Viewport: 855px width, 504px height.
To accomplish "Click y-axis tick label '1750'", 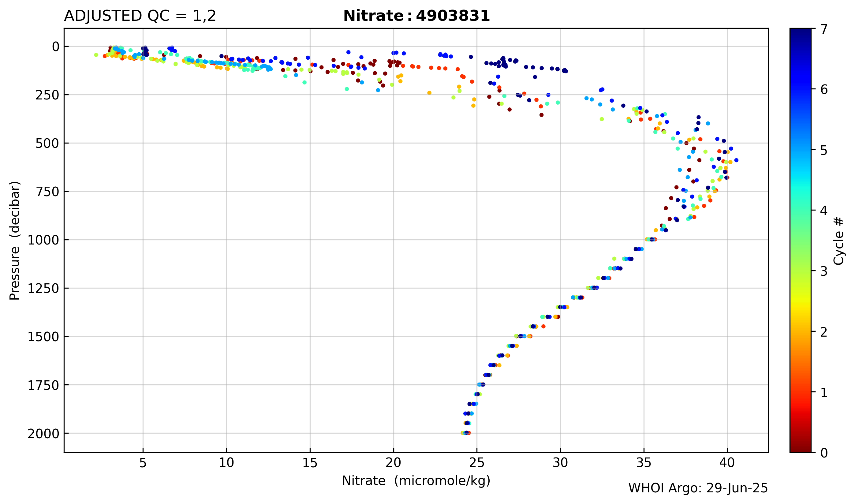I will click(43, 386).
